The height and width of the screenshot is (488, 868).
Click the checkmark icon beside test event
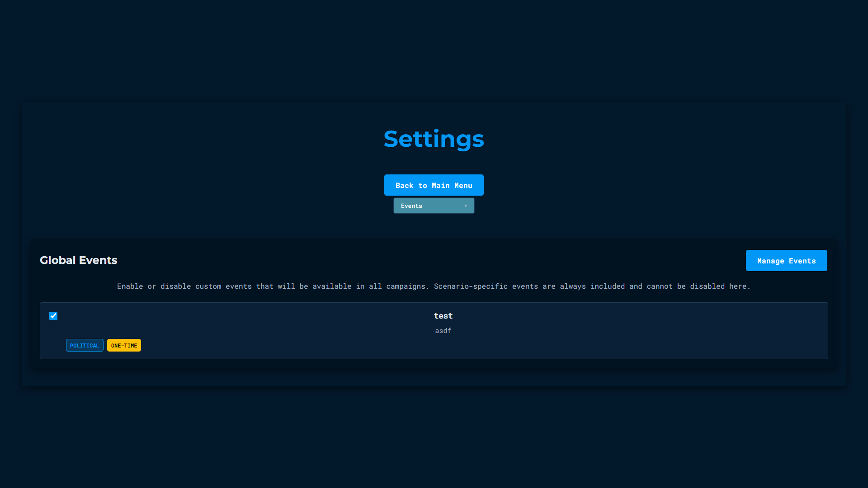click(53, 316)
